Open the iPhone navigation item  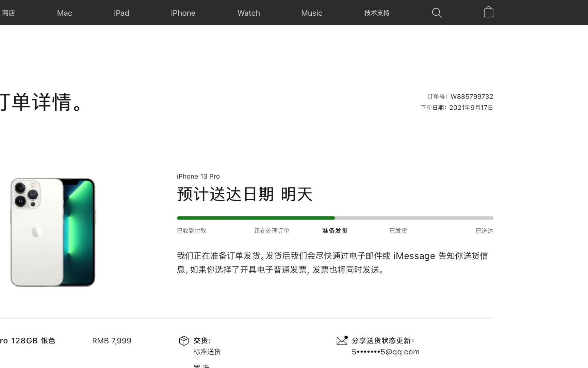[x=183, y=13]
